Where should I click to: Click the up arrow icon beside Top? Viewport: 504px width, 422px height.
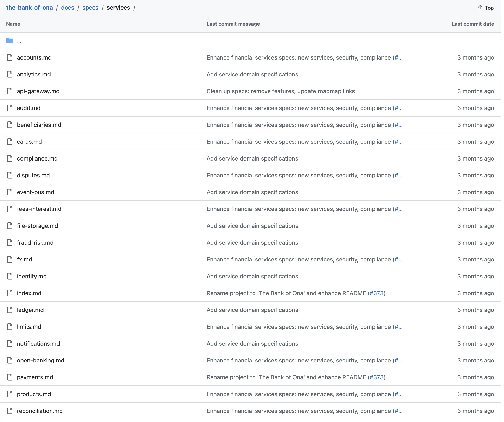pyautogui.click(x=480, y=8)
